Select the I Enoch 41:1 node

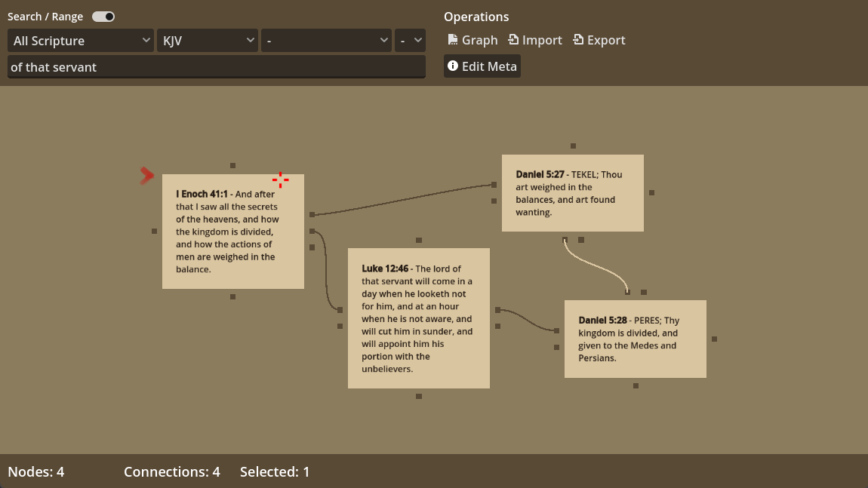[232, 231]
